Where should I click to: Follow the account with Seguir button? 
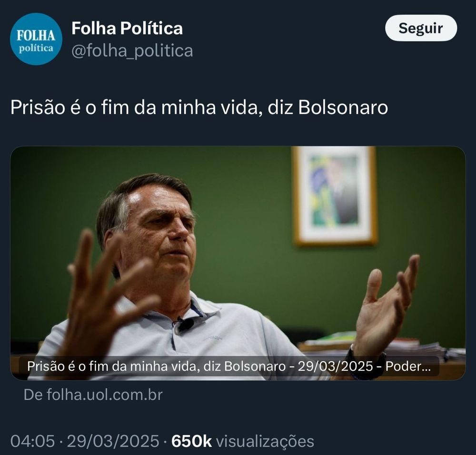click(421, 28)
